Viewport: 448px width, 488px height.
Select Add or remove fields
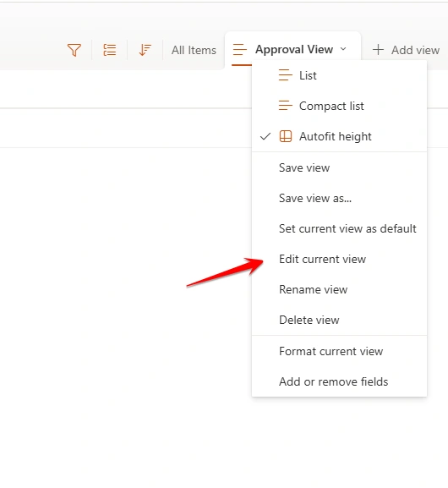(339, 382)
